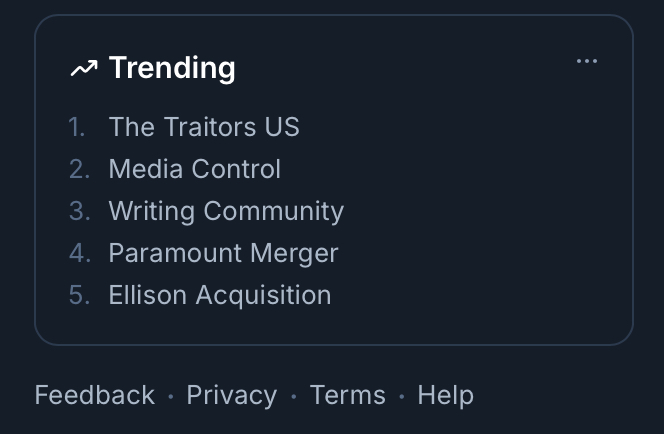Image resolution: width=664 pixels, height=434 pixels.
Task: Click the Trending panel heading
Action: (172, 68)
